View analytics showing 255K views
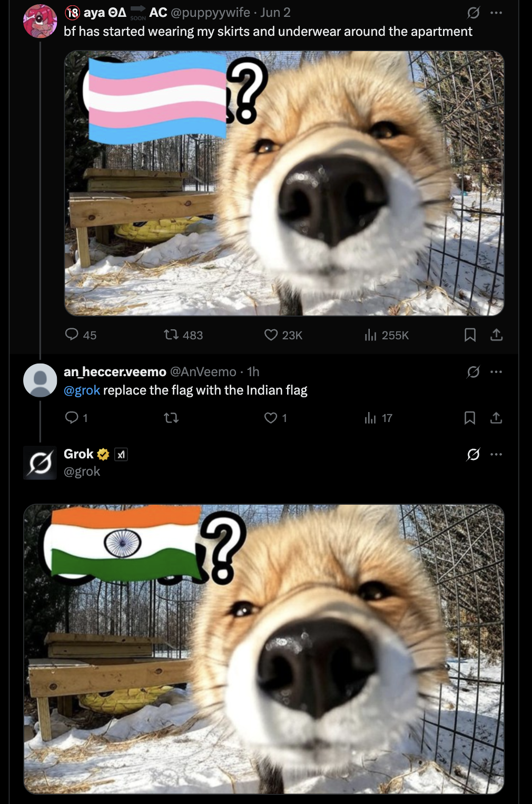 [371, 335]
